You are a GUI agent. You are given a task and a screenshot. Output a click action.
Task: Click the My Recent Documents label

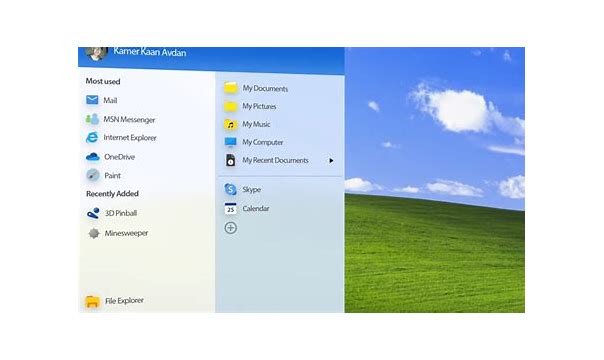point(275,160)
